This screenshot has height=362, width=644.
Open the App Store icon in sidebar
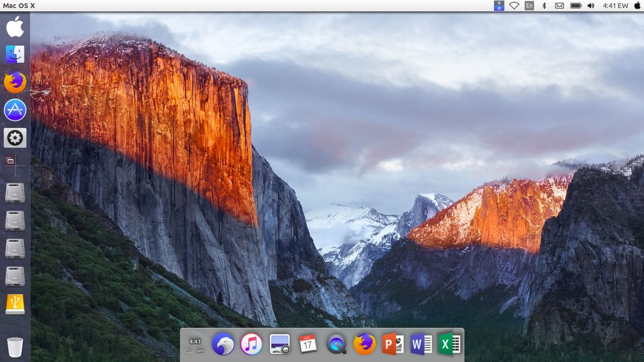click(x=15, y=110)
